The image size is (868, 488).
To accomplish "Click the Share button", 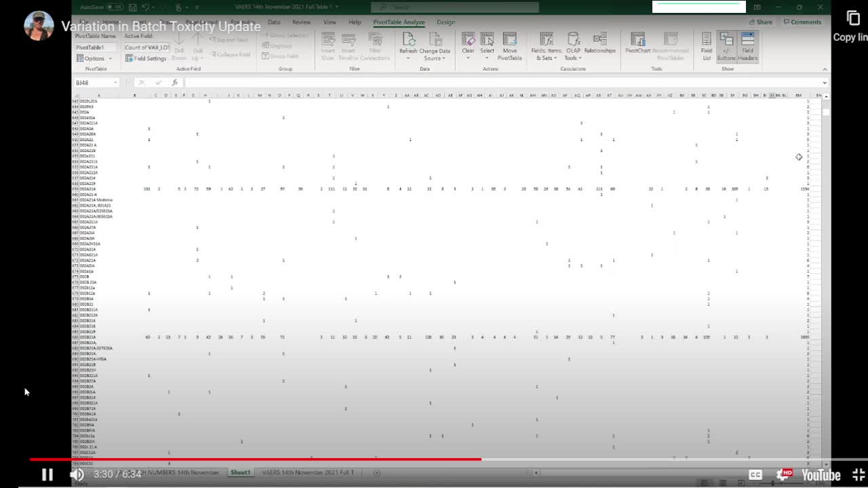I will coord(760,22).
